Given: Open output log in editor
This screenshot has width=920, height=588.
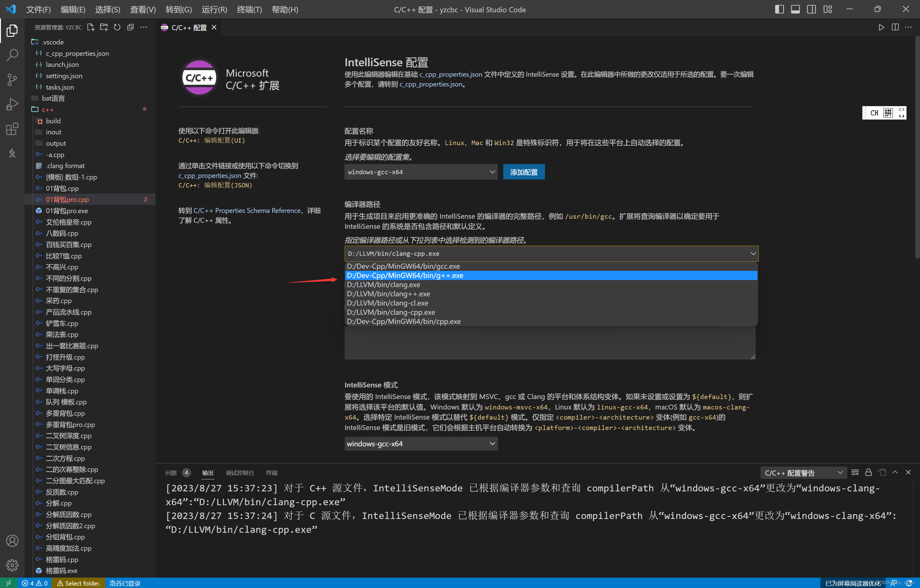Looking at the screenshot, I should (x=882, y=472).
